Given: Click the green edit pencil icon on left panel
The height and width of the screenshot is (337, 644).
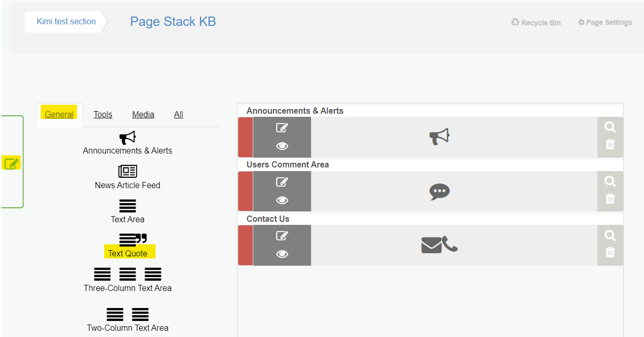Looking at the screenshot, I should point(12,164).
